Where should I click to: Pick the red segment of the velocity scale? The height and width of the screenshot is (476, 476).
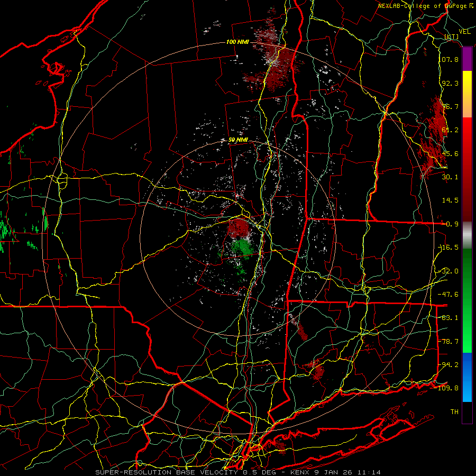tap(467, 169)
